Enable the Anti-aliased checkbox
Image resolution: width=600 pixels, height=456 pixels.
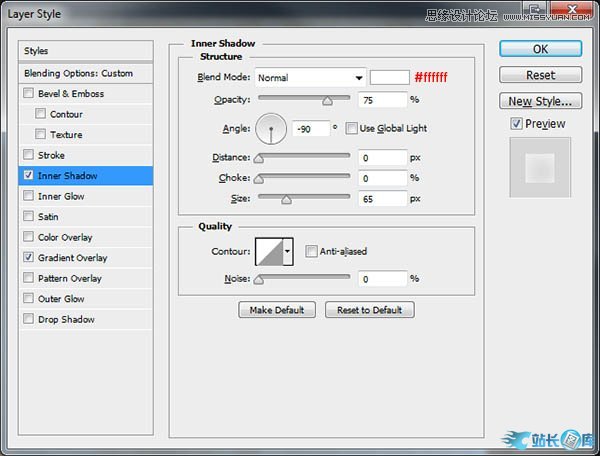[x=312, y=252]
